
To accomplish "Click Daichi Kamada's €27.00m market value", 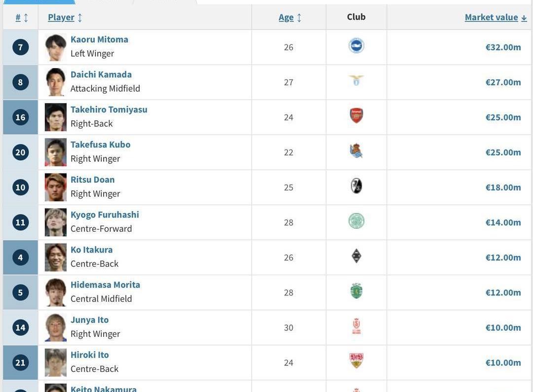I will coord(503,82).
